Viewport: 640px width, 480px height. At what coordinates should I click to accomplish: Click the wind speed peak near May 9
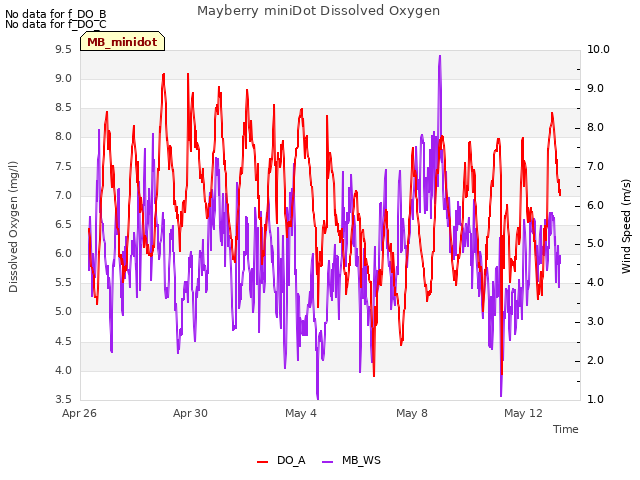(x=440, y=56)
